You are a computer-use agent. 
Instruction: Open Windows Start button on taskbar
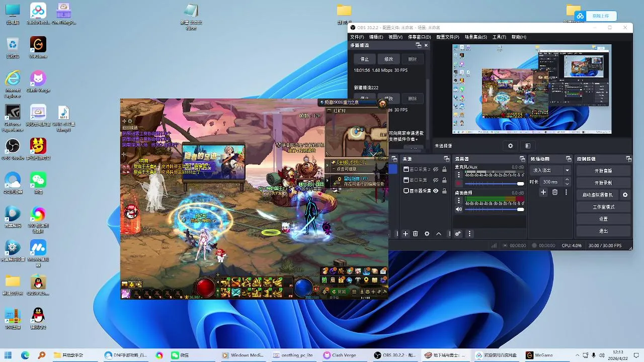click(x=9, y=355)
